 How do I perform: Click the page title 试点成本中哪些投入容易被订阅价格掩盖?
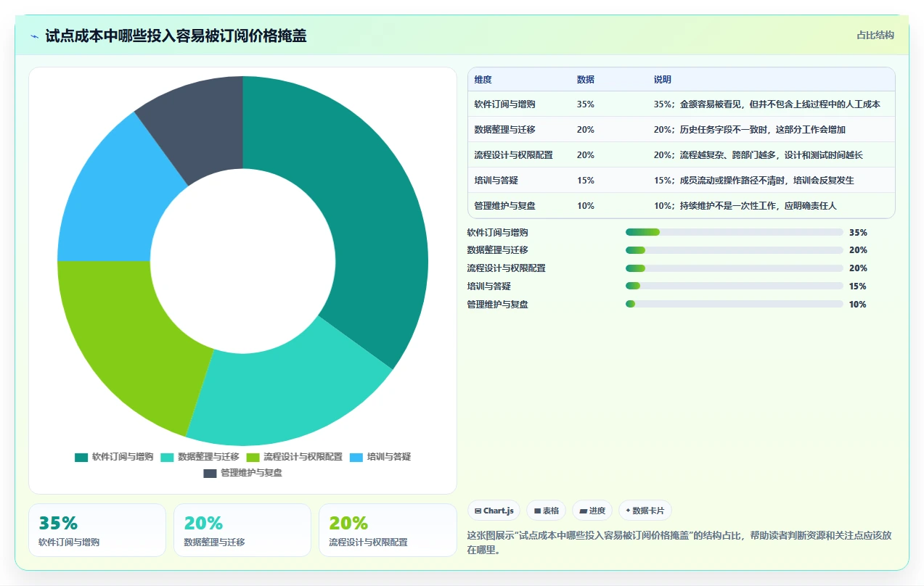point(176,36)
